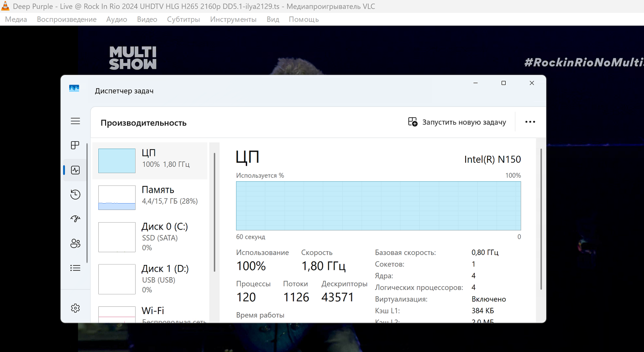Select Диск 0 (C:) performance item

click(x=150, y=237)
